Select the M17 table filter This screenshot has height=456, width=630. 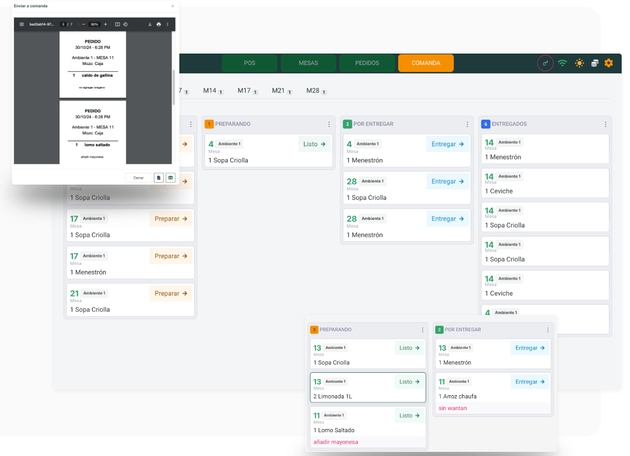click(245, 91)
